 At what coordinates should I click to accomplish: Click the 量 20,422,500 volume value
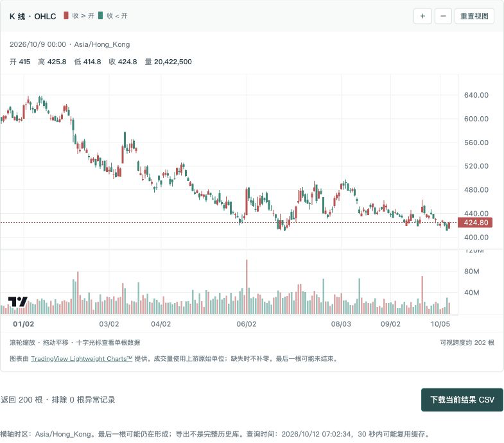[168, 62]
